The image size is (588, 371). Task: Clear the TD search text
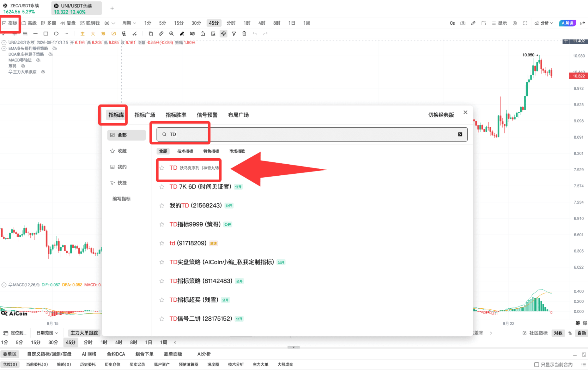[460, 134]
